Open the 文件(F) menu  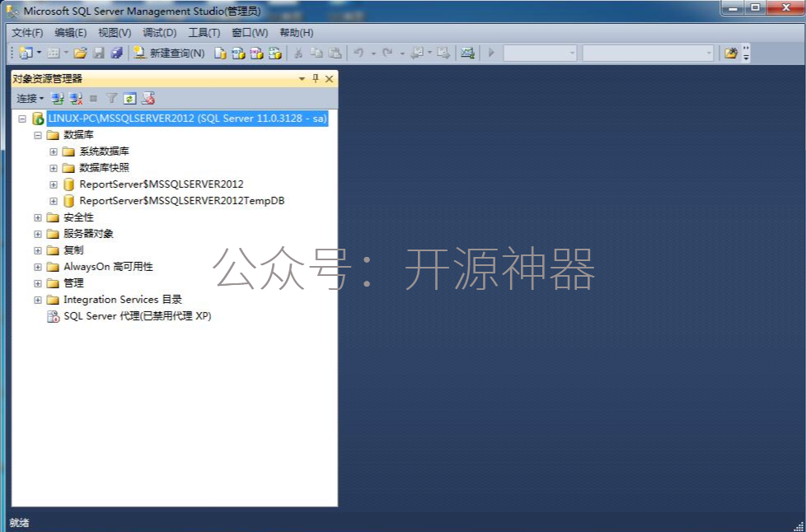[x=27, y=33]
